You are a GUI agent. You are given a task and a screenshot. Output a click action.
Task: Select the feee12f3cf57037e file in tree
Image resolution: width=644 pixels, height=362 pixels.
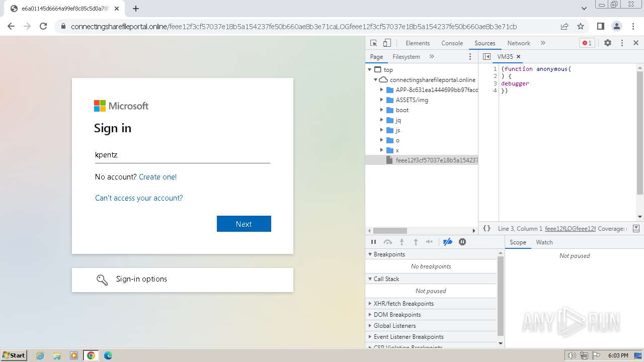[422, 160]
